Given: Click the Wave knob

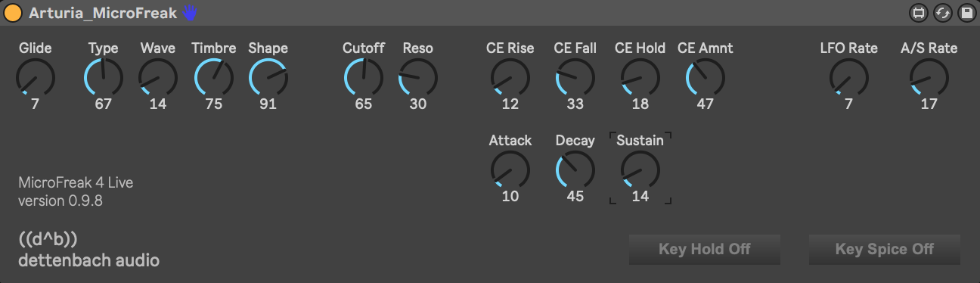Looking at the screenshot, I should click(158, 78).
